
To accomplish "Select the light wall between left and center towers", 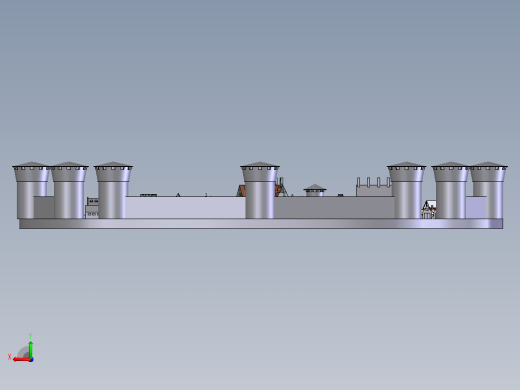I will coord(185,207).
